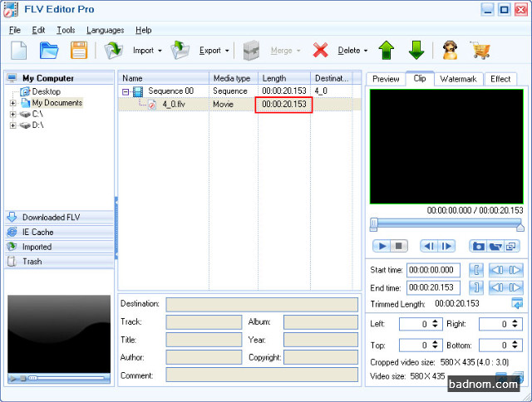
Task: Click the Import toolbar icon
Action: coord(113,51)
